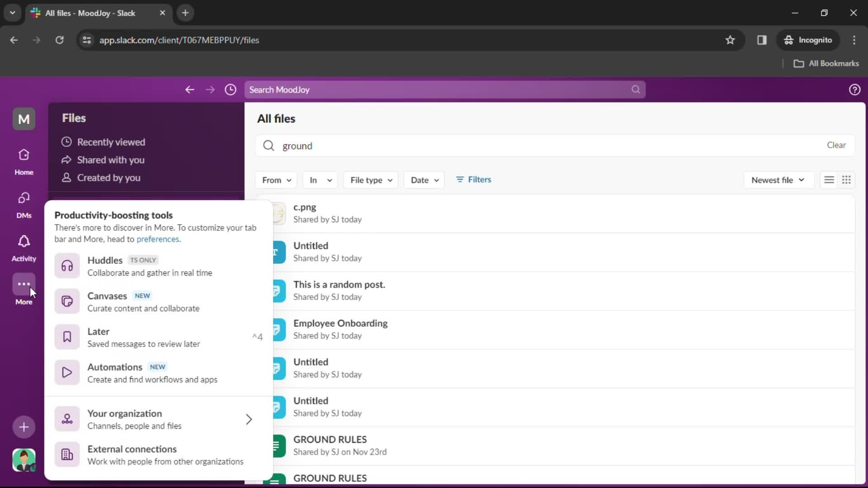Expand the From filter dropdown
This screenshot has width=868, height=488.
(x=275, y=179)
